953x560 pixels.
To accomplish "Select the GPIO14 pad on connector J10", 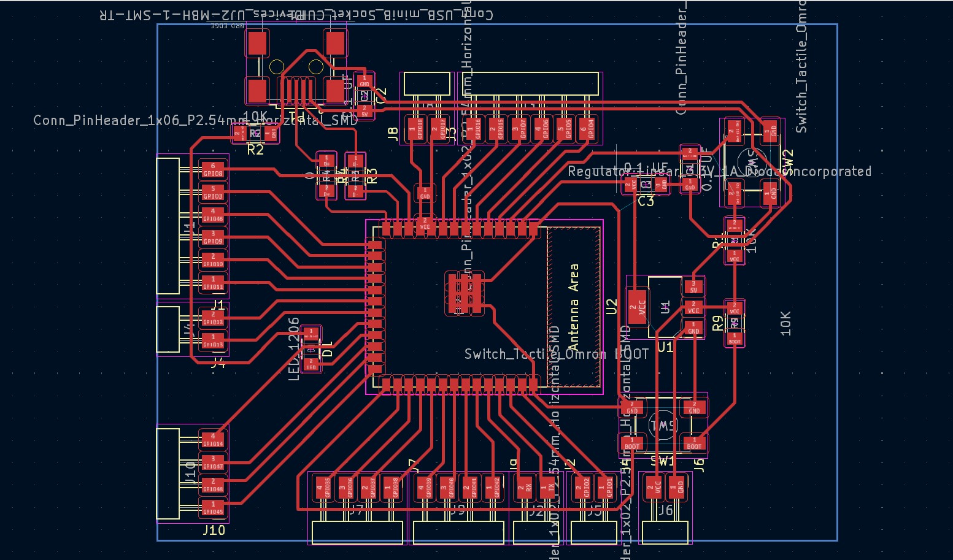I will pos(213,440).
